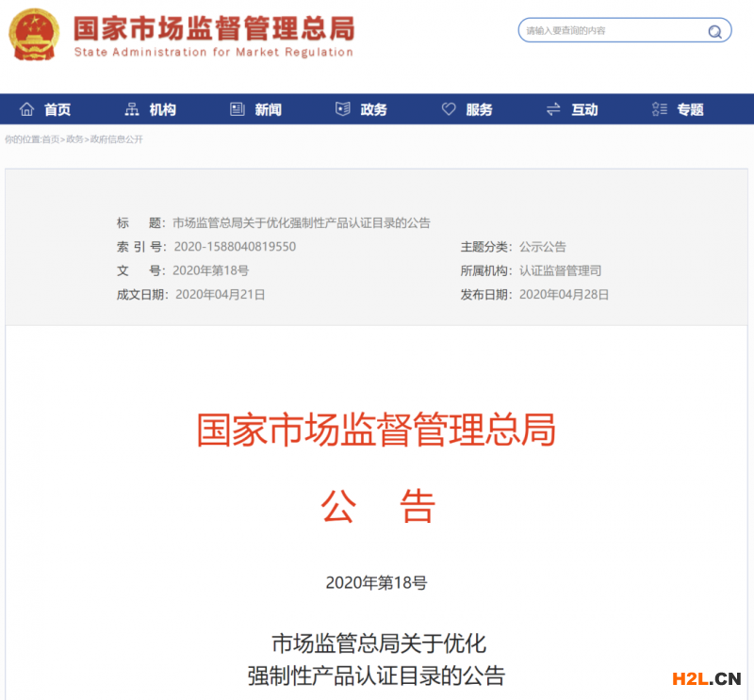Image resolution: width=754 pixels, height=700 pixels.
Task: Click the 国家市场监督管理总局 site title
Action: [214, 28]
